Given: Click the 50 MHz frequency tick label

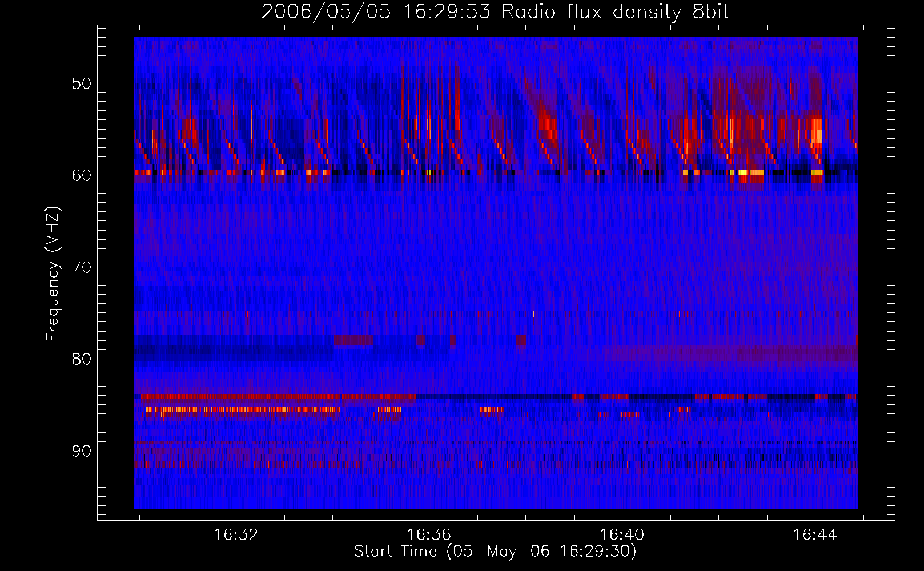Looking at the screenshot, I should click(x=82, y=84).
